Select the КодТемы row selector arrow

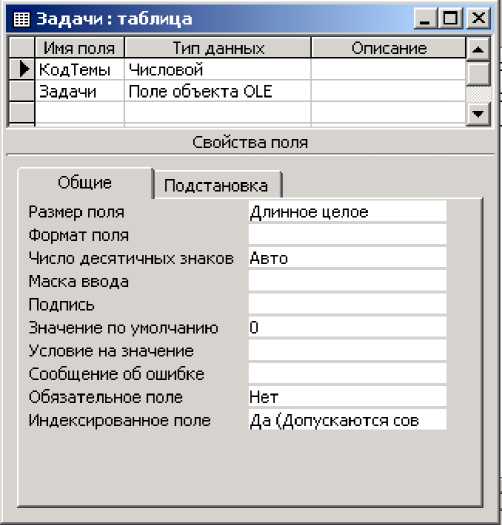[22, 69]
